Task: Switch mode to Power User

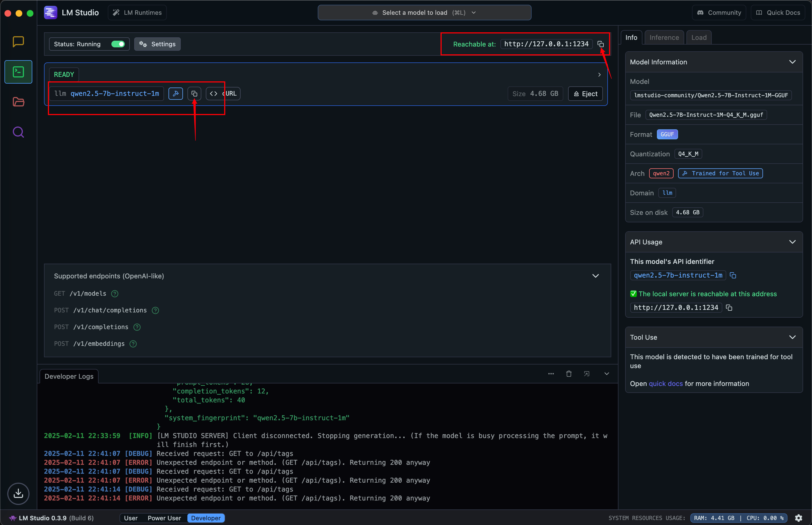Action: pyautogui.click(x=164, y=518)
